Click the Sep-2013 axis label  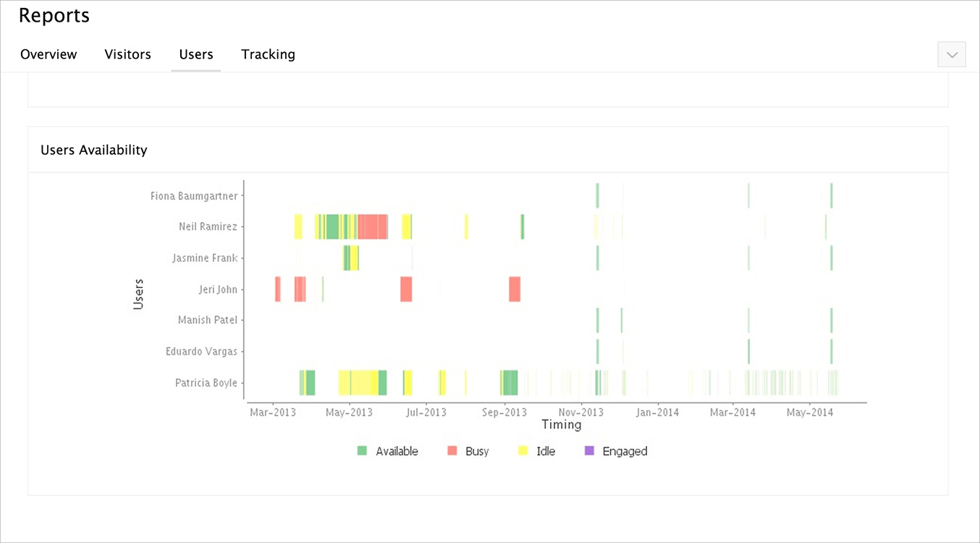pos(504,413)
